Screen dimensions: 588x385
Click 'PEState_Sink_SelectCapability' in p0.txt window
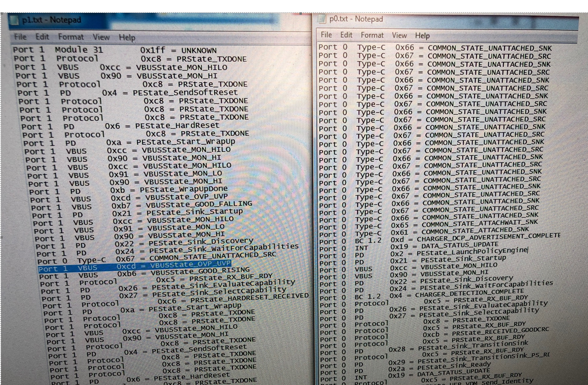tap(428, 314)
